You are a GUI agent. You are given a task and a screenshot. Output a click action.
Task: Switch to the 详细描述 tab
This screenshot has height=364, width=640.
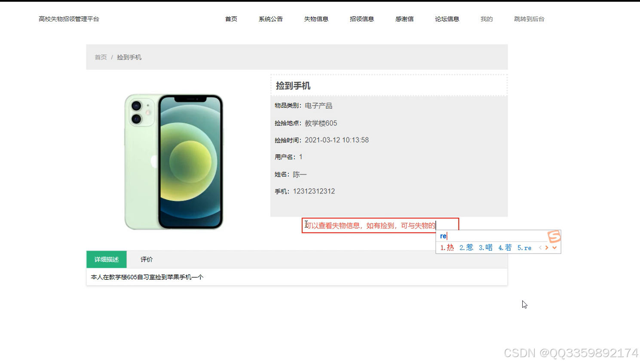coord(107,260)
